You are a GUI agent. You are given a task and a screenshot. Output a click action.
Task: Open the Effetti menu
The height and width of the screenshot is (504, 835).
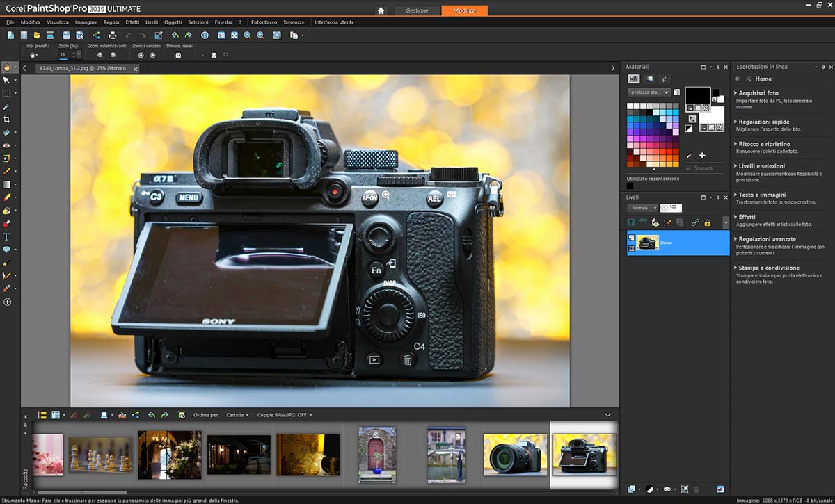click(132, 22)
